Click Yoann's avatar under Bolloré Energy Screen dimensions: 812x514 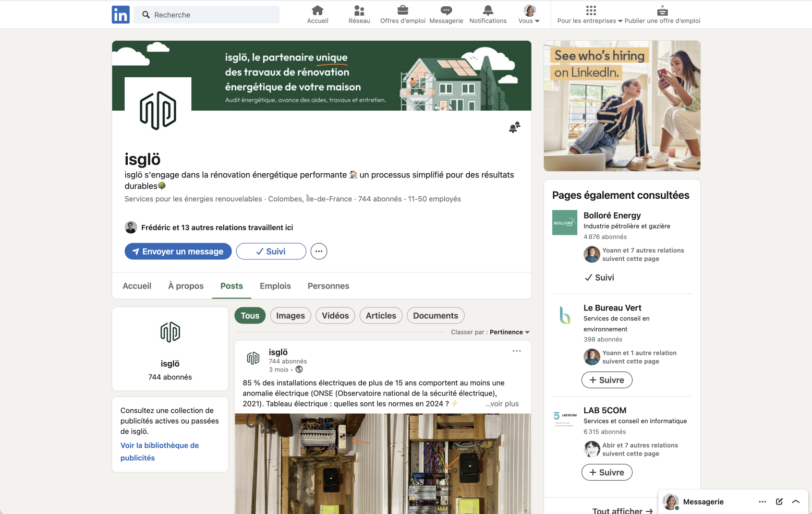592,255
